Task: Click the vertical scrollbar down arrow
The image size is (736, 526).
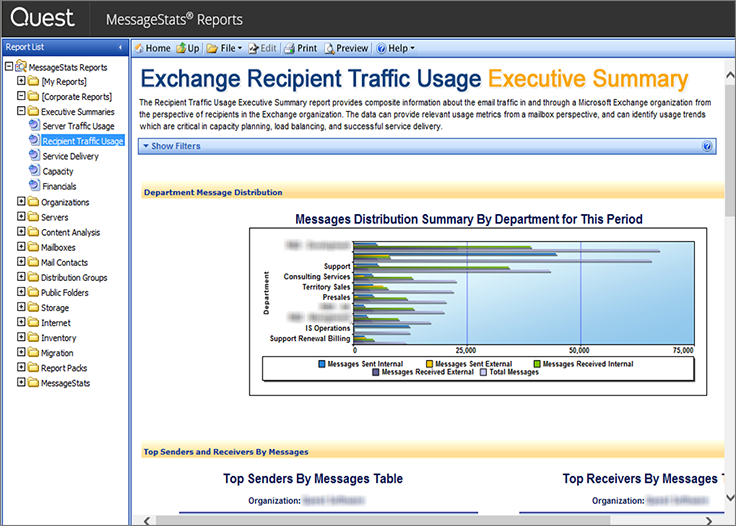Action: click(730, 498)
